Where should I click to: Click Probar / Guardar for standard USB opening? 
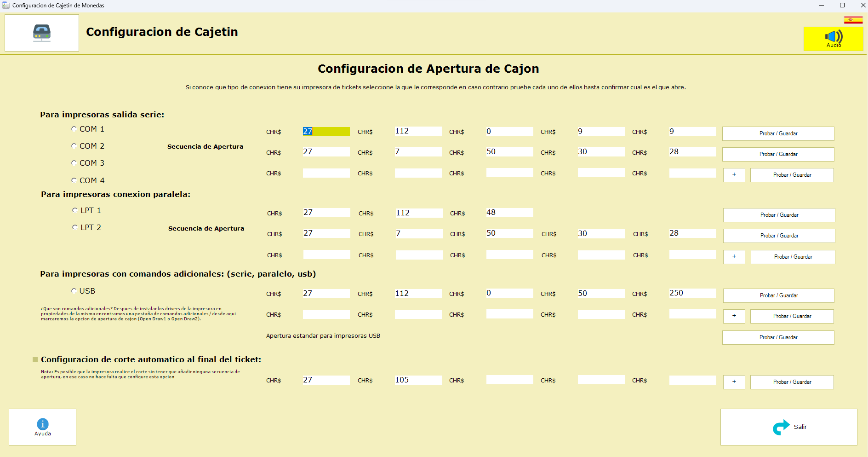click(x=778, y=337)
